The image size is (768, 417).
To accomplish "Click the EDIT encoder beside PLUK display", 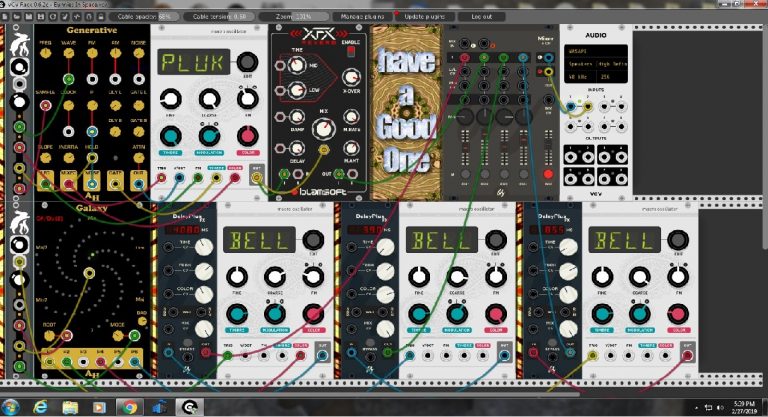I will pyautogui.click(x=247, y=62).
